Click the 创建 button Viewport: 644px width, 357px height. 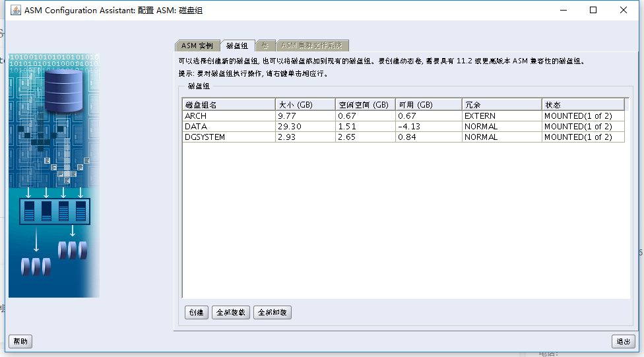tap(197, 313)
